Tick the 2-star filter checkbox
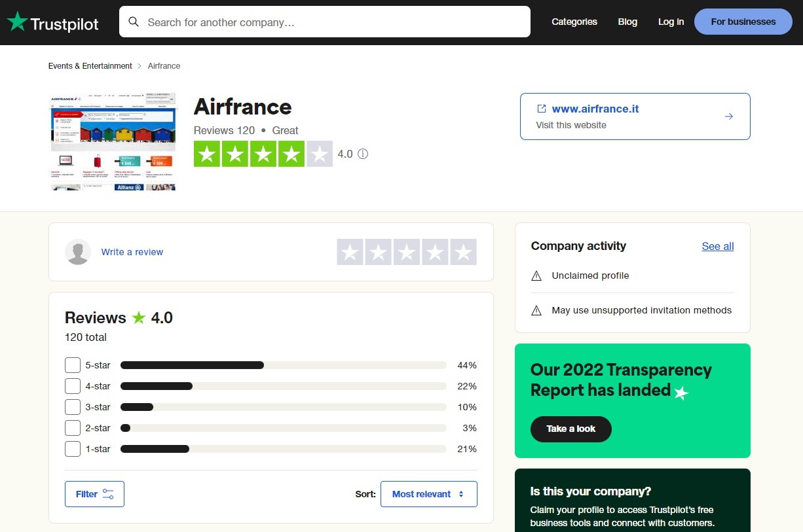Viewport: 803px width, 532px height. (x=73, y=428)
